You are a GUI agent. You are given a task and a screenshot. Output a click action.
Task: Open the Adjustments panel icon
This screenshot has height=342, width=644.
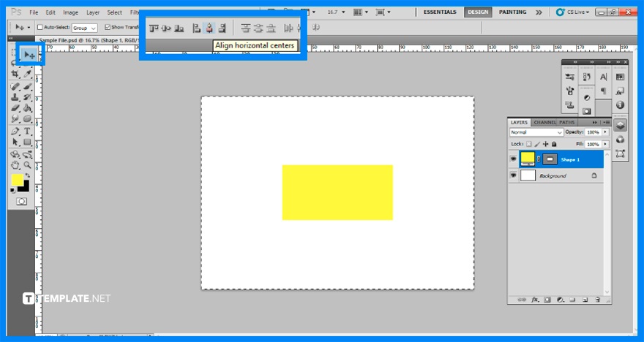click(586, 98)
